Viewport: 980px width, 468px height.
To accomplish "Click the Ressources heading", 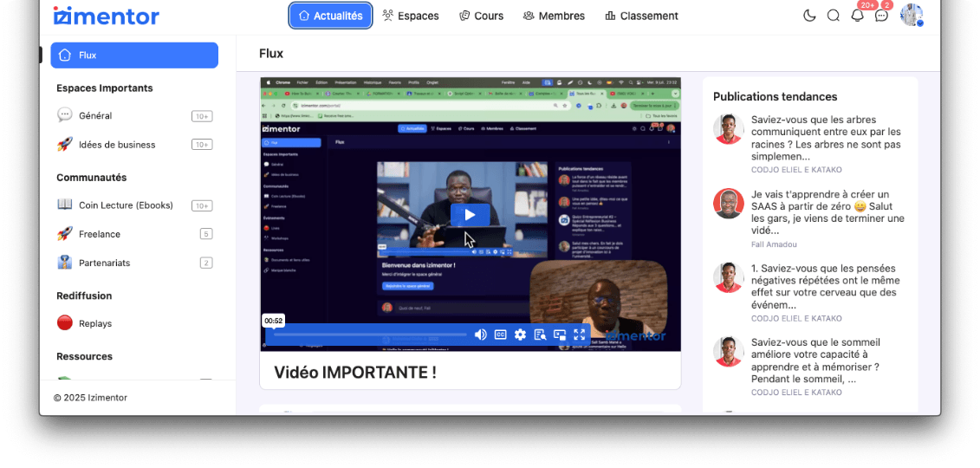I will point(84,356).
